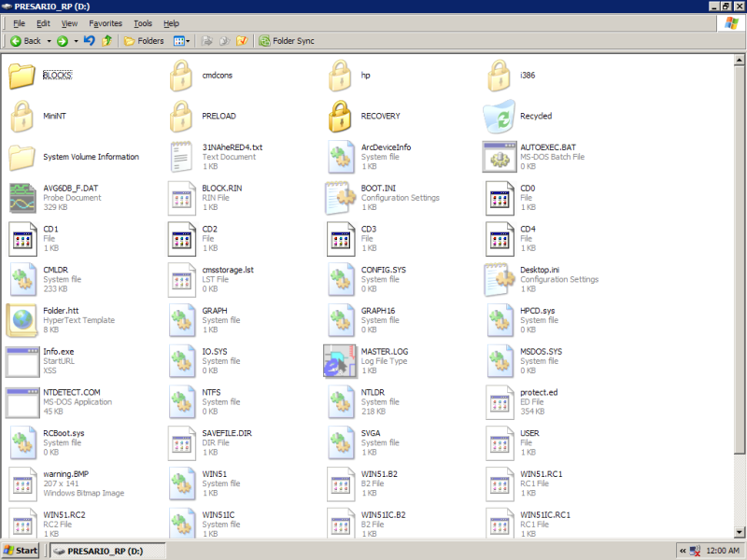The height and width of the screenshot is (560, 747).
Task: Select the AUTOEXEC.BAT batch file
Action: pyautogui.click(x=500, y=157)
